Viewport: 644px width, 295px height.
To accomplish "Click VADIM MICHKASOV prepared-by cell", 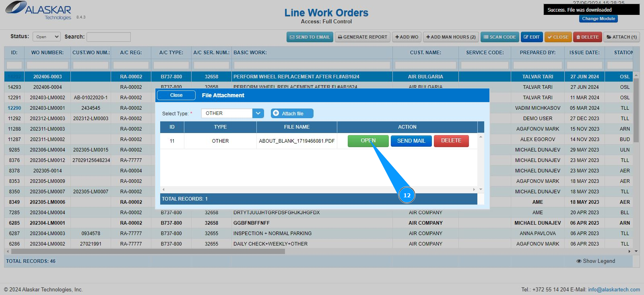I will pos(538,108).
